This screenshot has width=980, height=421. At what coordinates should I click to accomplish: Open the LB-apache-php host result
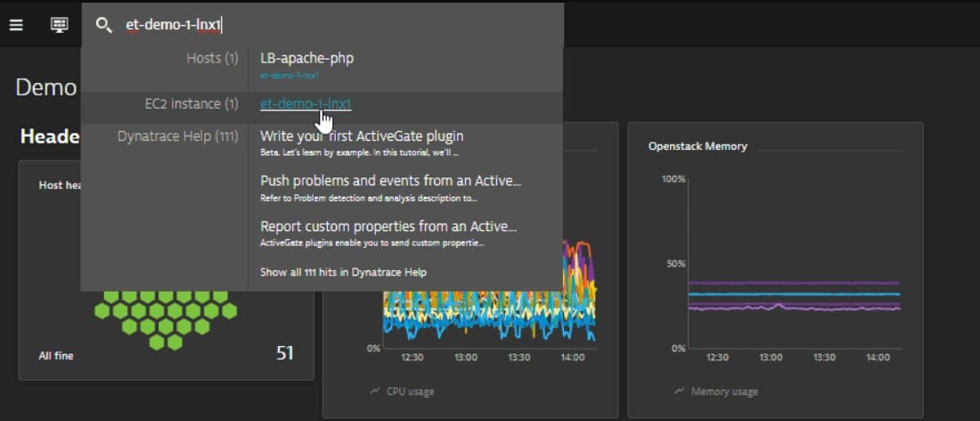pyautogui.click(x=306, y=59)
